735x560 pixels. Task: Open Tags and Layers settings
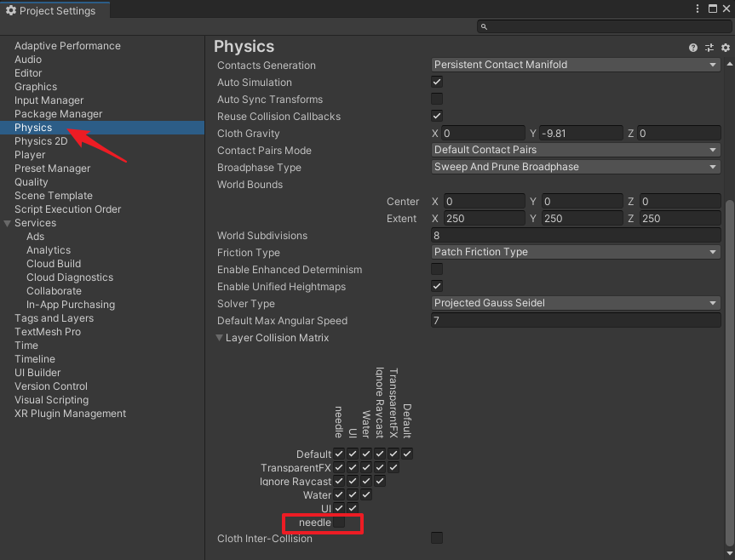pyautogui.click(x=54, y=318)
